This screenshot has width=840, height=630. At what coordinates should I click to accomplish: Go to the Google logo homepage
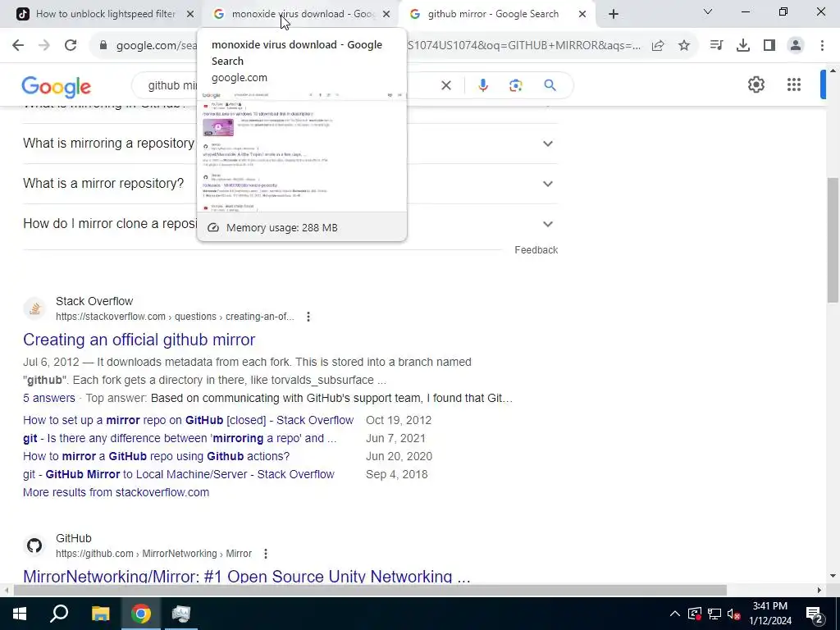pos(57,87)
